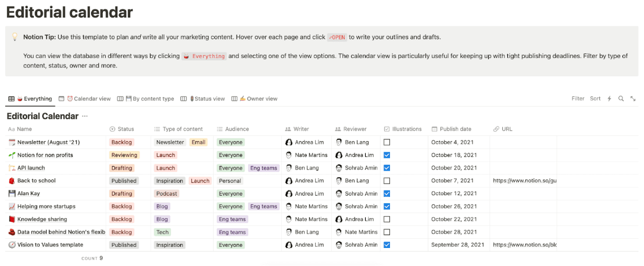Open the Publish date column header

pos(455,129)
